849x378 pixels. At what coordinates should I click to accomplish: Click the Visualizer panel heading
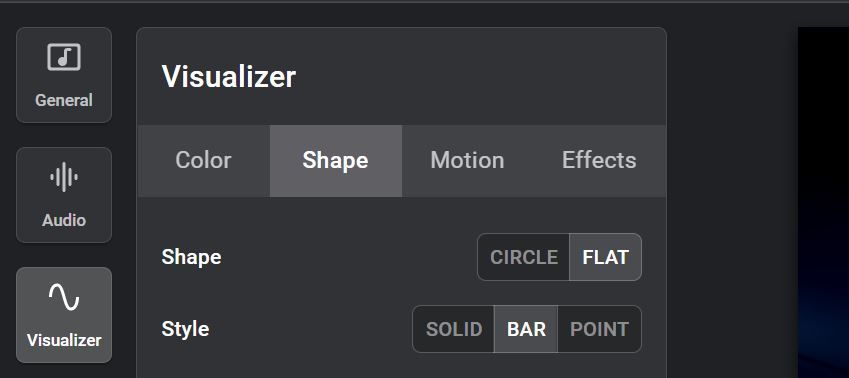[x=228, y=76]
